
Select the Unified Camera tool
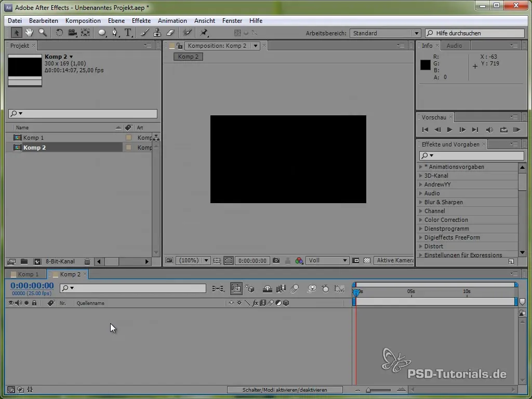point(72,33)
